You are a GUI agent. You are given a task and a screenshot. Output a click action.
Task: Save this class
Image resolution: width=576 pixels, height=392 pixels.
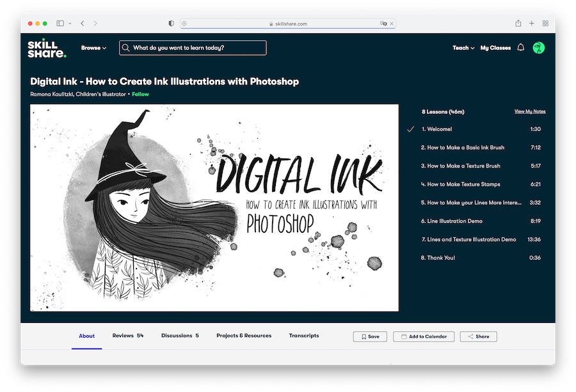point(370,336)
